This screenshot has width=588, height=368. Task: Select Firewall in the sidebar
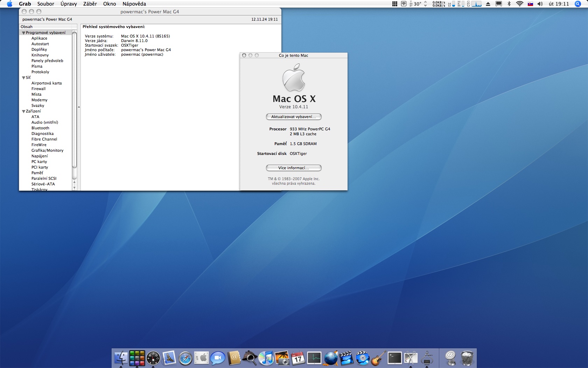pos(38,89)
